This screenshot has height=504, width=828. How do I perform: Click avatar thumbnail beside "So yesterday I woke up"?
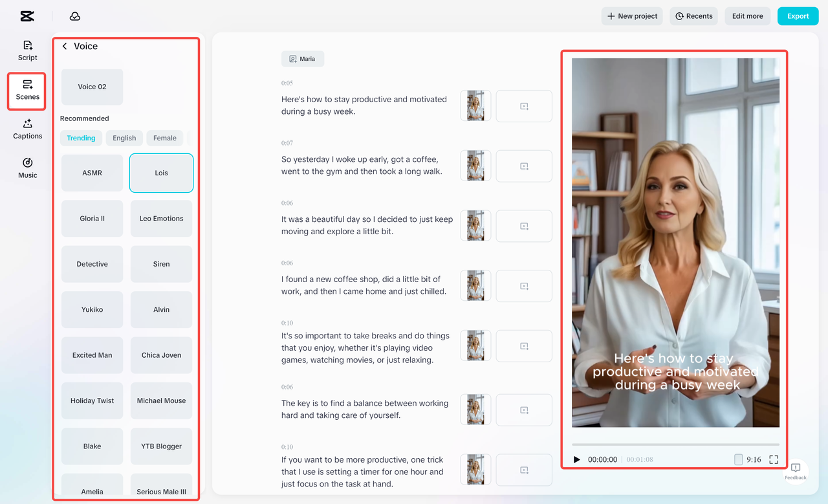475,166
